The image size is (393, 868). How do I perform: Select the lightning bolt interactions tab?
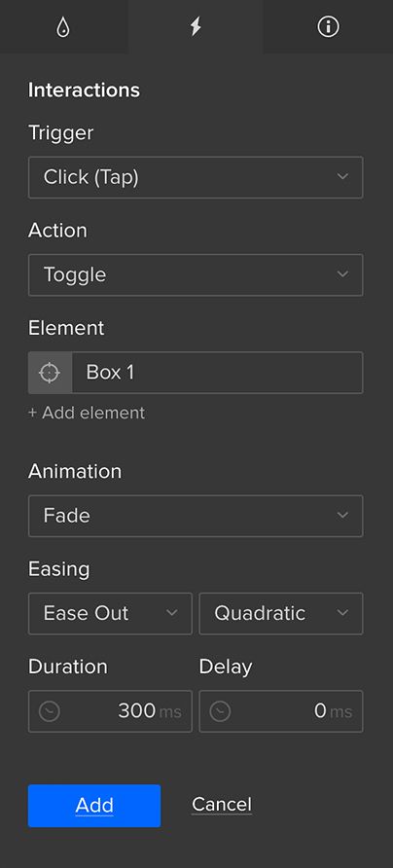196,26
